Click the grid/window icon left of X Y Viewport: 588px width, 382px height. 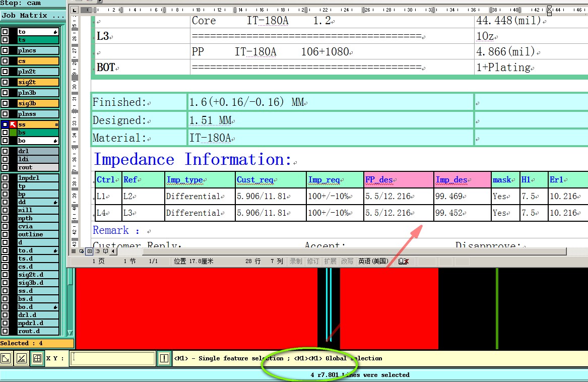point(37,358)
